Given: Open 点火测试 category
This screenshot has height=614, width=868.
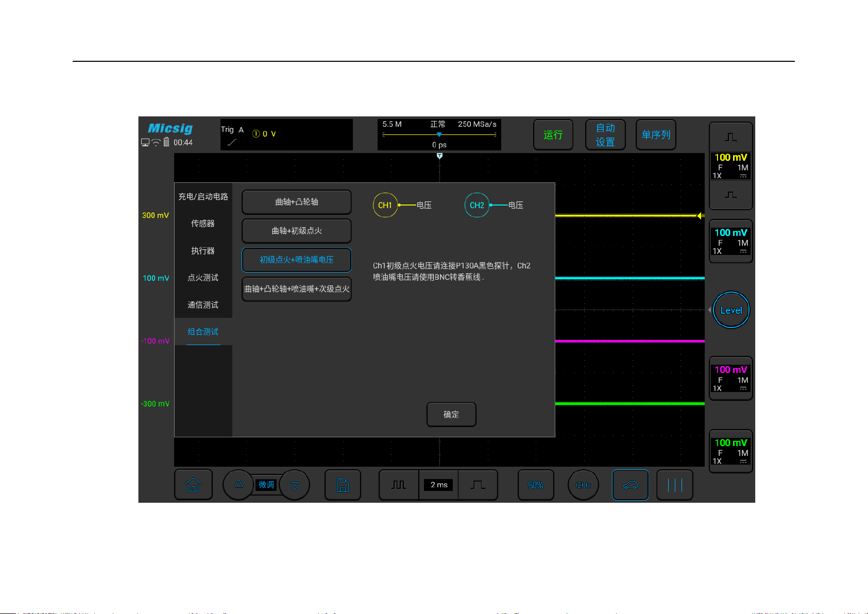Looking at the screenshot, I should click(203, 278).
